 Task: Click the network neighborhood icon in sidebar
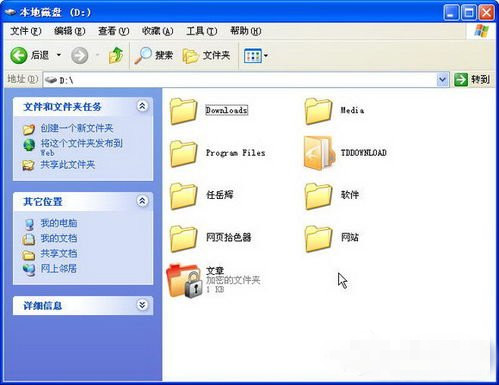[x=29, y=270]
